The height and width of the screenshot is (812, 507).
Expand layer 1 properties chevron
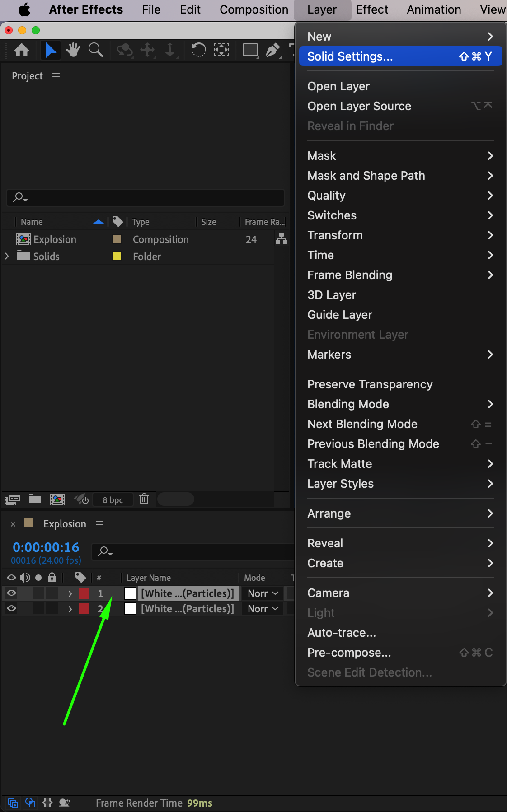70,593
